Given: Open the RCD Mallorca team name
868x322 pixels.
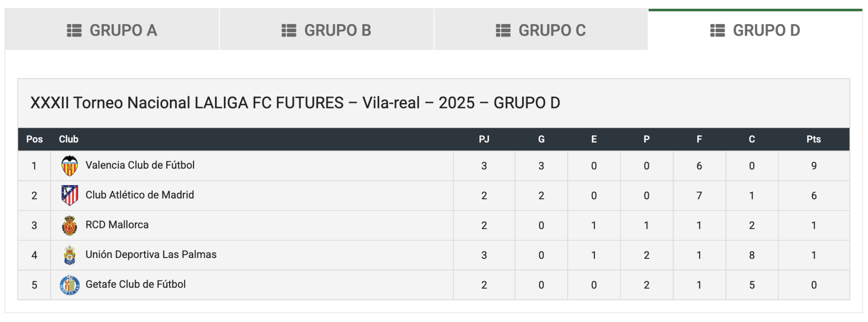Looking at the screenshot, I should coord(117,225).
